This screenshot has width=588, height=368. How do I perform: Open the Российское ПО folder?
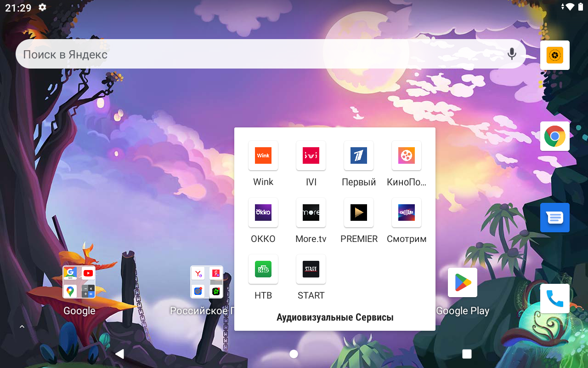207,282
